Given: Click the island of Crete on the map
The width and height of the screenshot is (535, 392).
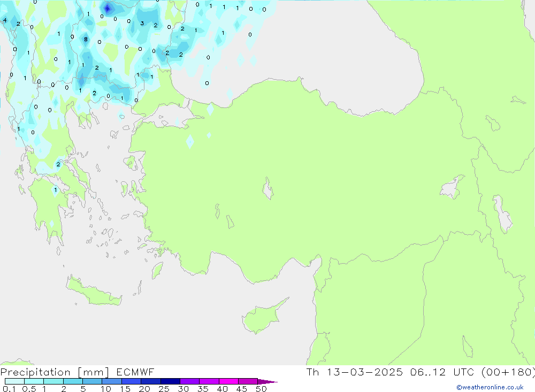Looking at the screenshot, I should [x=94, y=291].
